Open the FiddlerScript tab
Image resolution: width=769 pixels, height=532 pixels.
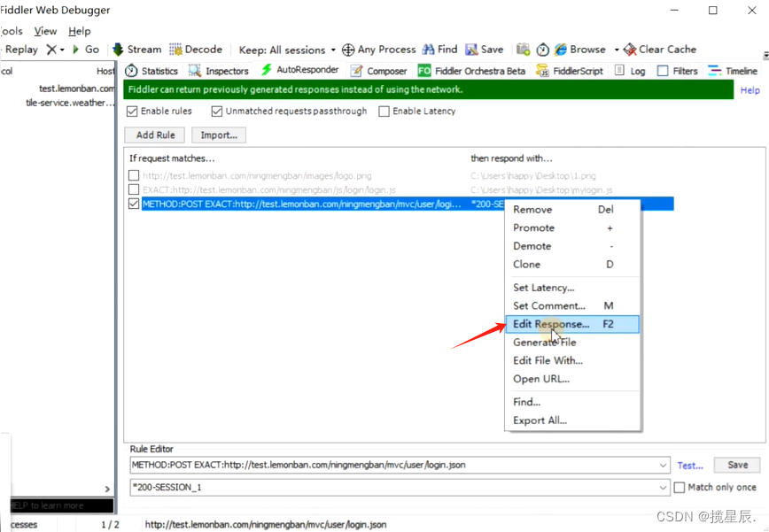[570, 71]
